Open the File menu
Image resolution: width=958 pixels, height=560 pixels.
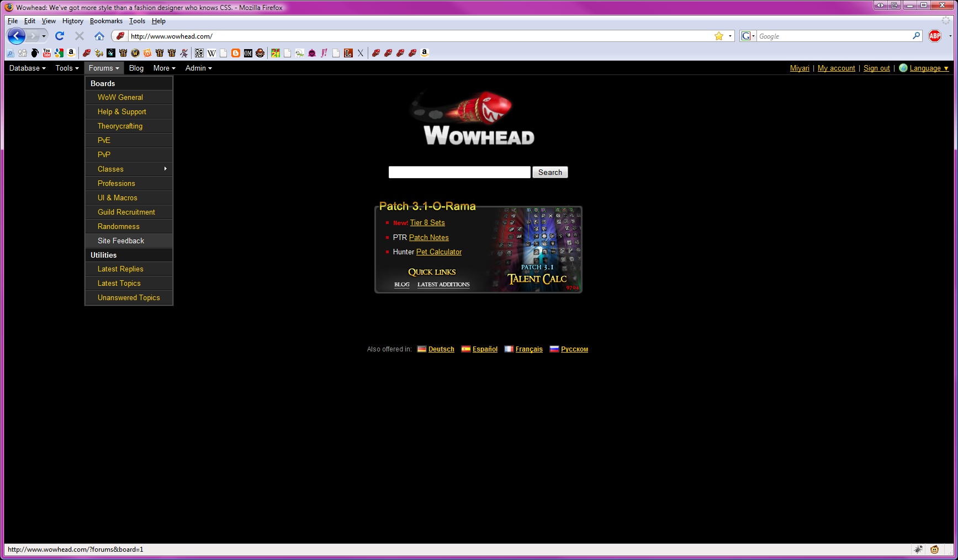point(13,21)
